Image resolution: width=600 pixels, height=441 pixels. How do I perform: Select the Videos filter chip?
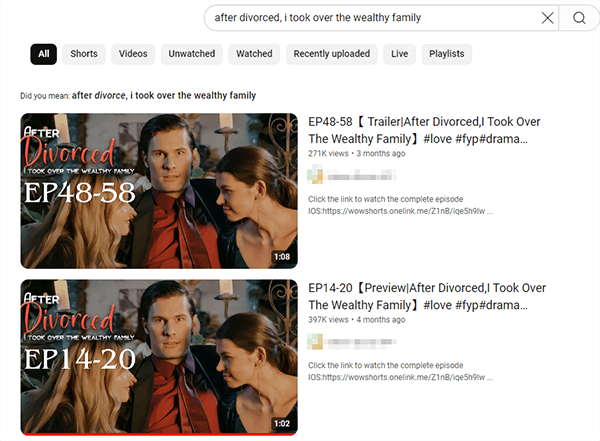133,54
